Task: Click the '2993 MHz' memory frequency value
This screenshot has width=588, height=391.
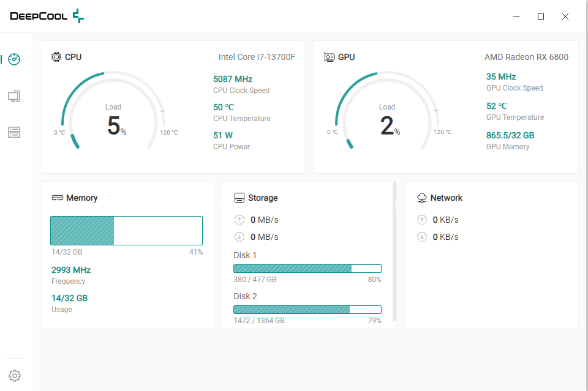Action: (71, 270)
